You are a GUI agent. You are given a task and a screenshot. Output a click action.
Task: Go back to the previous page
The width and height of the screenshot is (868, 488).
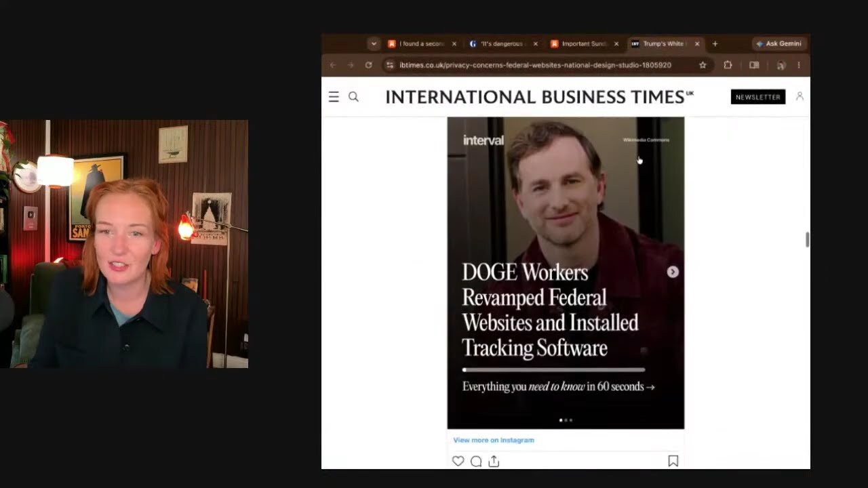[x=333, y=65]
